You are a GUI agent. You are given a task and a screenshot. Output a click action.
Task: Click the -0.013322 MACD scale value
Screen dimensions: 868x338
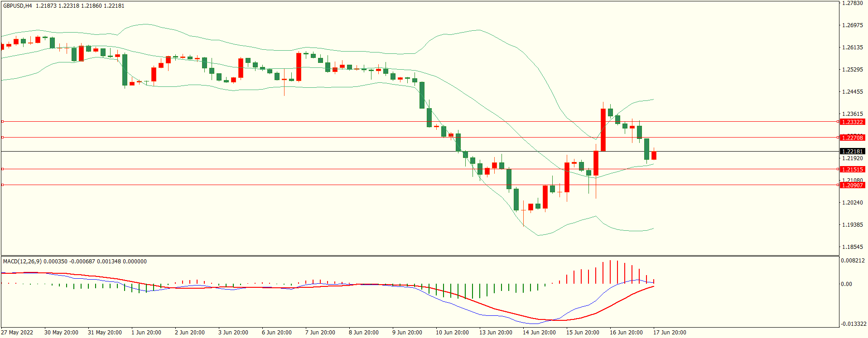point(854,324)
